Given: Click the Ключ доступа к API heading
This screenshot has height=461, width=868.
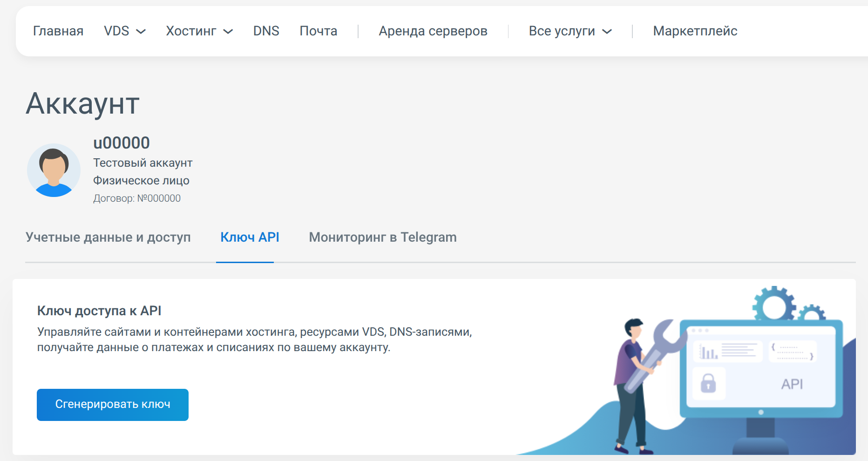Looking at the screenshot, I should point(99,311).
